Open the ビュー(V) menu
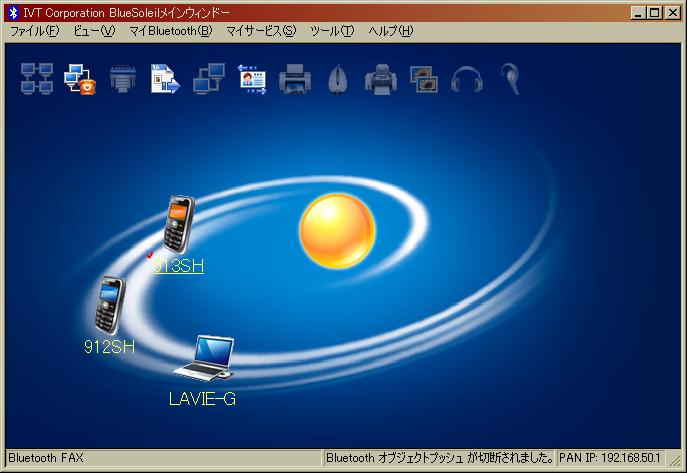Viewport: 687px width, 473px height. tap(94, 31)
